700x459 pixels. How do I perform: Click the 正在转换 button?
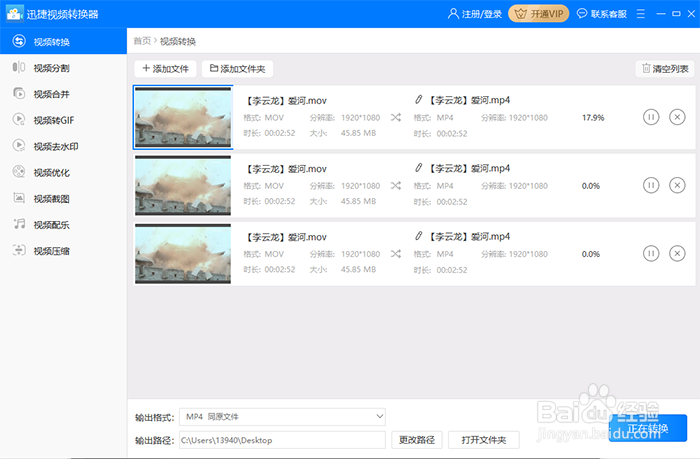tap(648, 428)
